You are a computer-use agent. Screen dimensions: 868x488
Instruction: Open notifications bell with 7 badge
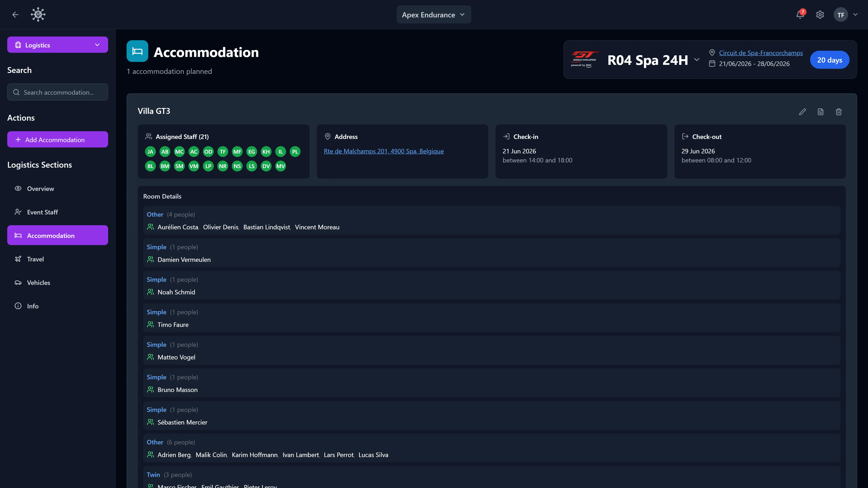coord(800,14)
